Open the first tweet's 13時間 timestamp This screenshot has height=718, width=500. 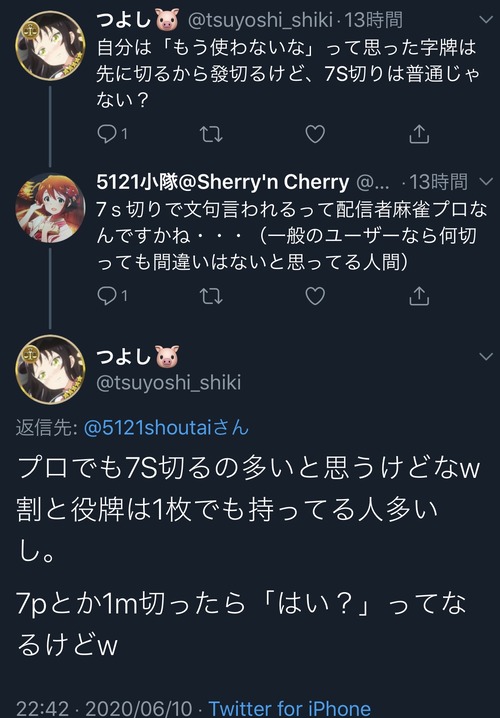(374, 20)
